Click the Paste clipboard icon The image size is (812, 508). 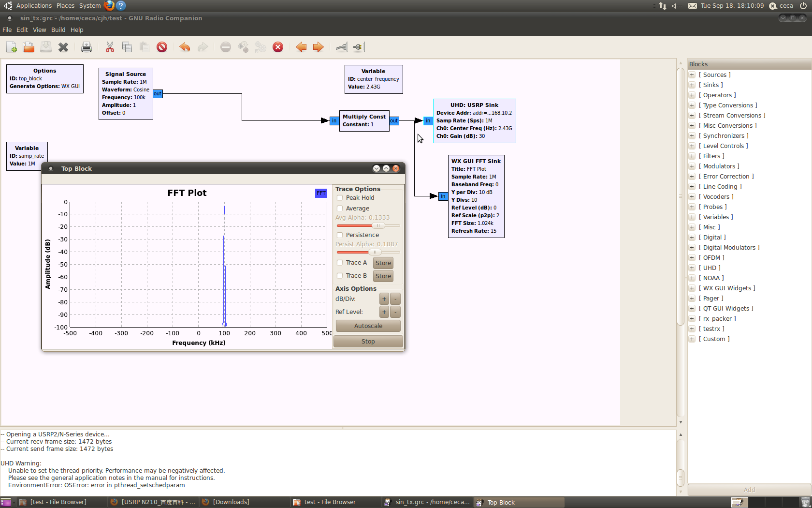145,47
